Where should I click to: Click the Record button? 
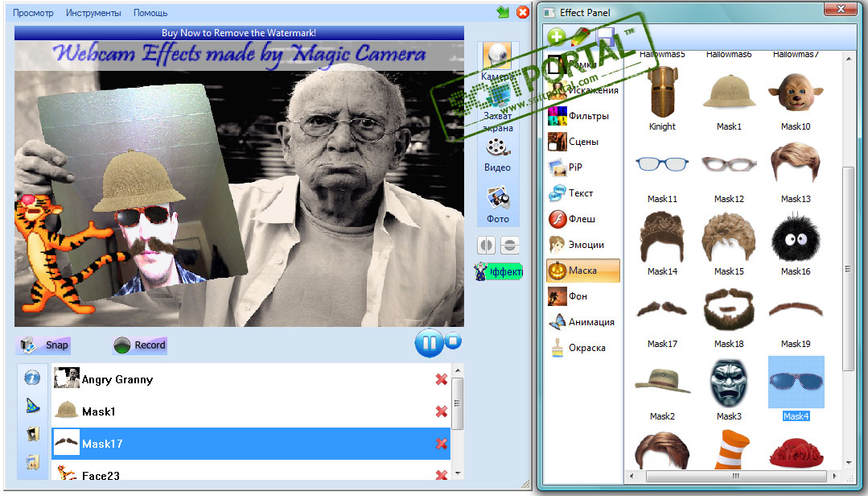(x=139, y=345)
